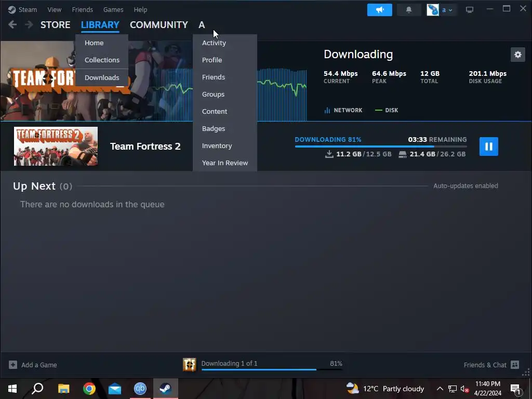Screen dimensions: 532x399
Task: Pause the Team Fortress 2 download
Action: point(488,146)
